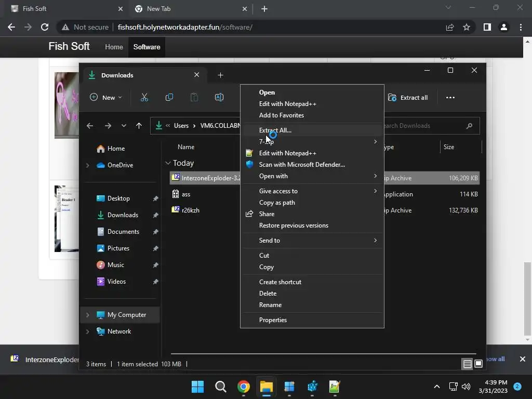This screenshot has height=399, width=532.
Task: Sort by the Size column header
Action: pyautogui.click(x=448, y=147)
